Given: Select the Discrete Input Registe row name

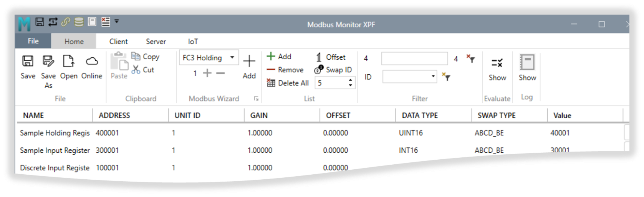Looking at the screenshot, I should click(55, 168).
